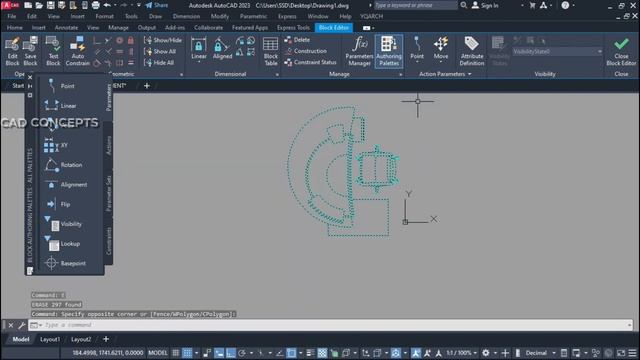Image resolution: width=640 pixels, height=360 pixels.
Task: Expand the Dimensional panel launcher arrow
Action: click(277, 74)
